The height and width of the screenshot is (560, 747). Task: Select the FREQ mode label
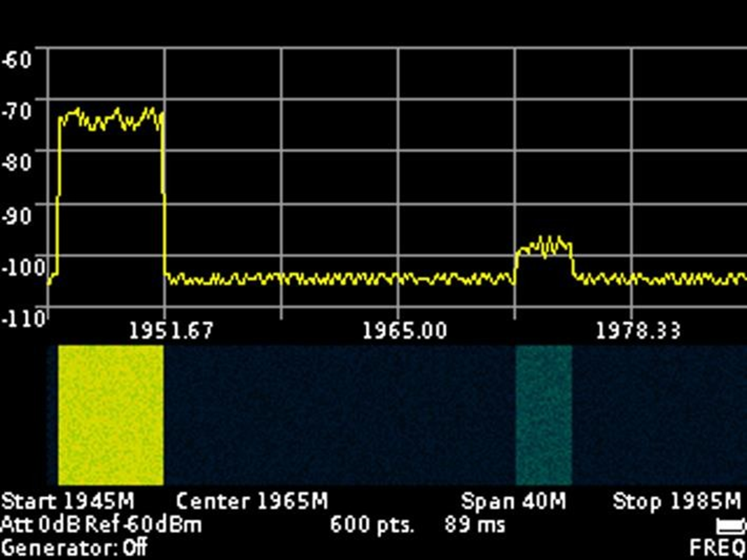pyautogui.click(x=717, y=547)
